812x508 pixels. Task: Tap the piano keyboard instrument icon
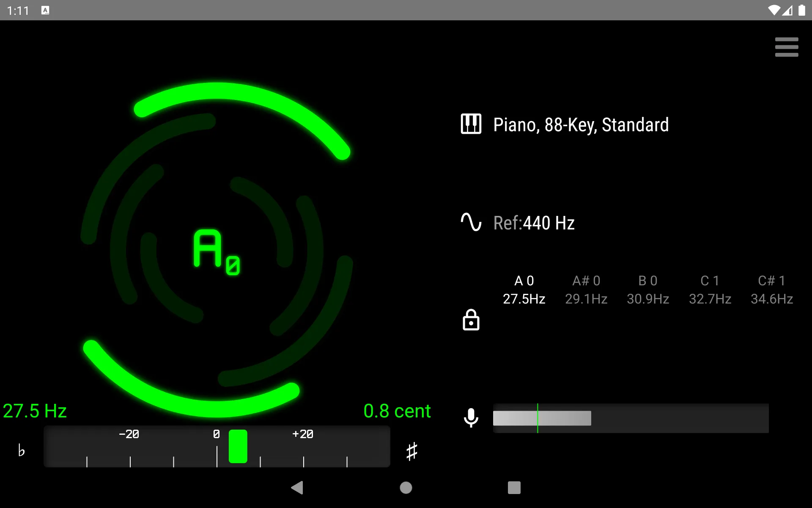[x=471, y=124]
